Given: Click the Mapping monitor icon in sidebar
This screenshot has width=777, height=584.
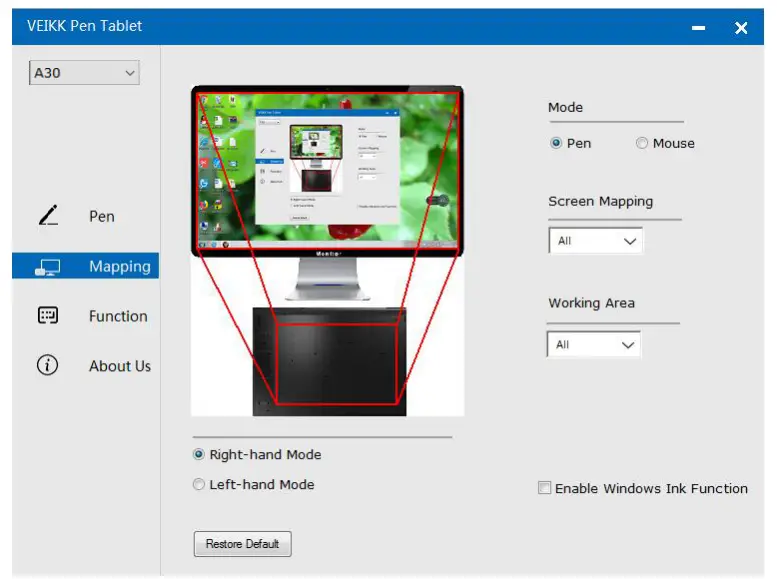Looking at the screenshot, I should pyautogui.click(x=48, y=267).
